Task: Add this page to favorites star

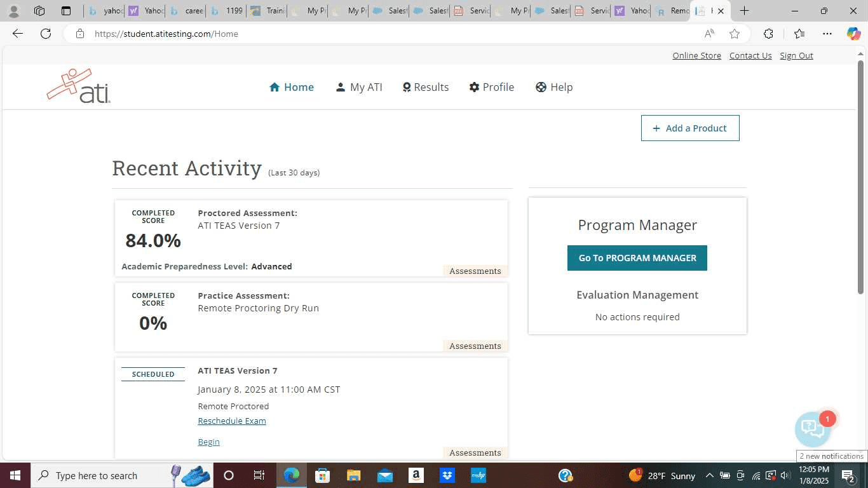Action: tap(735, 34)
